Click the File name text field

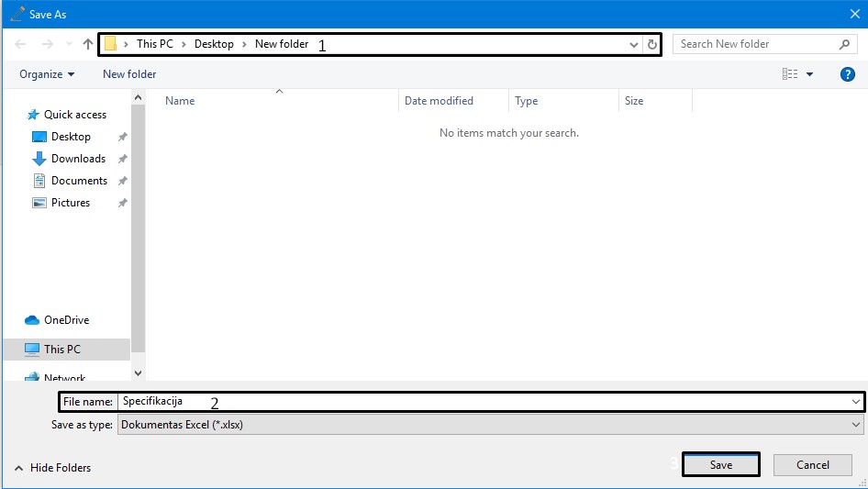pyautogui.click(x=477, y=402)
